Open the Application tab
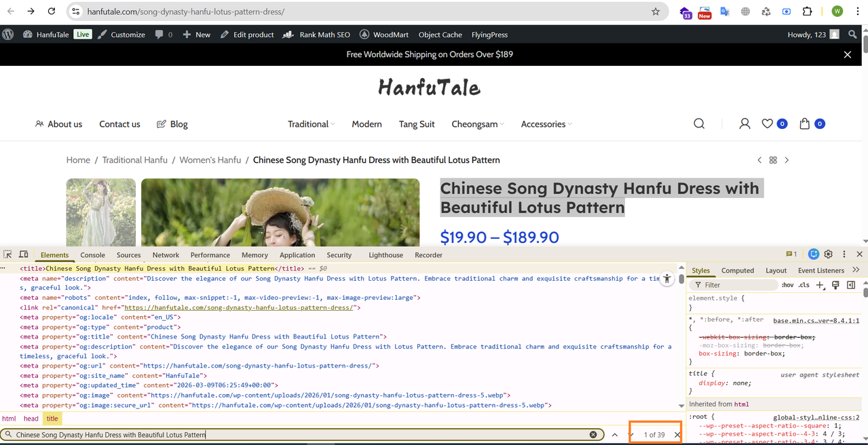The image size is (868, 445). tap(297, 255)
